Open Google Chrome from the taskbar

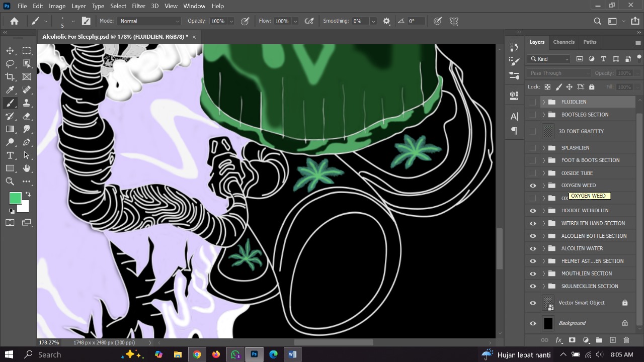(197, 354)
